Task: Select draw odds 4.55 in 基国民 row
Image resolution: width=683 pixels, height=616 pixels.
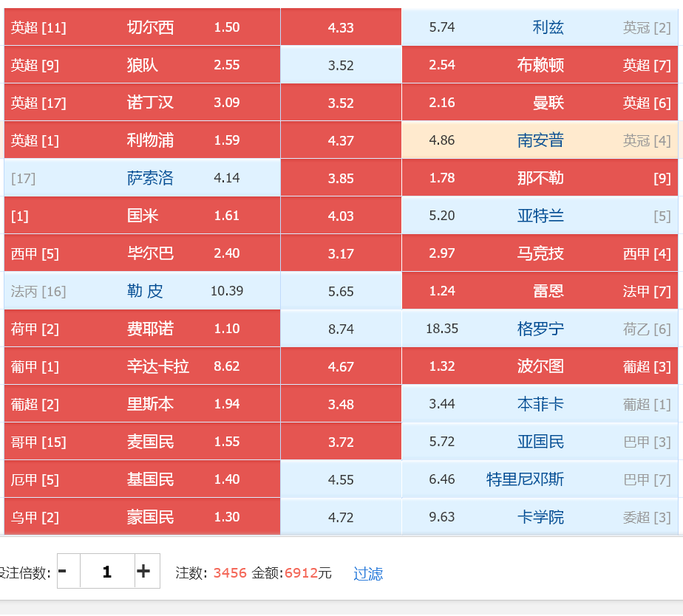Action: pos(341,479)
